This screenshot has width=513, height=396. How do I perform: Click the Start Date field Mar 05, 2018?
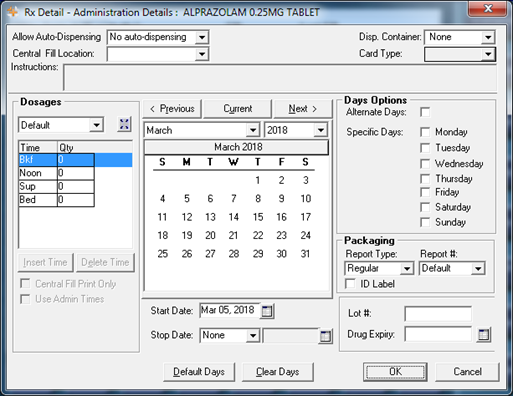coord(230,311)
